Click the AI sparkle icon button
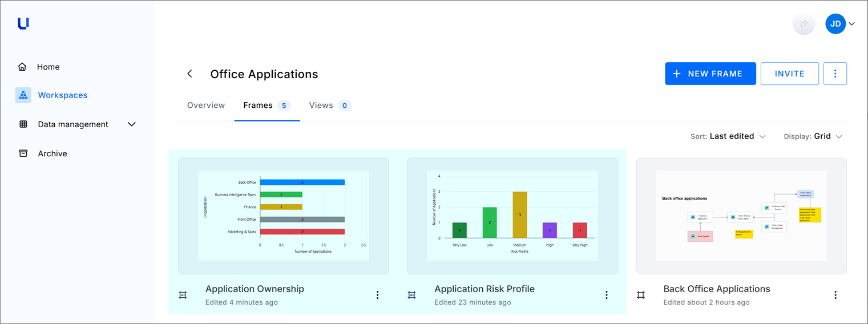Viewport: 868px width, 324px height. coord(804,24)
